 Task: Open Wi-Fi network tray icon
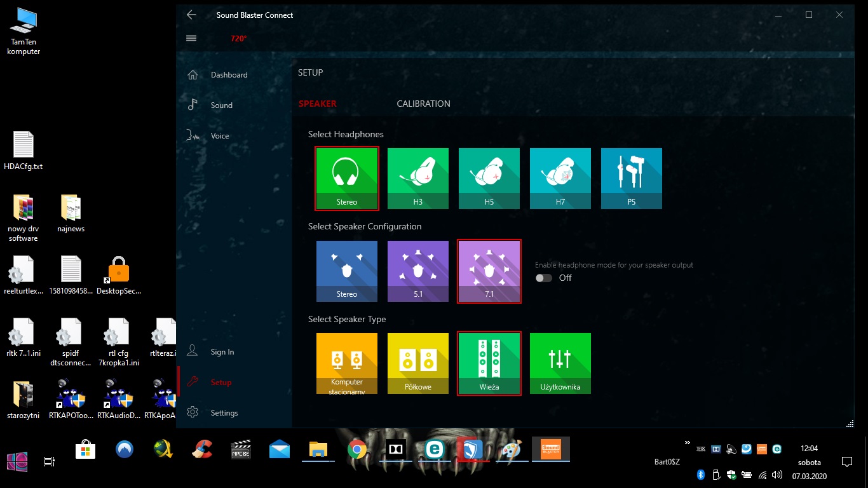click(762, 475)
